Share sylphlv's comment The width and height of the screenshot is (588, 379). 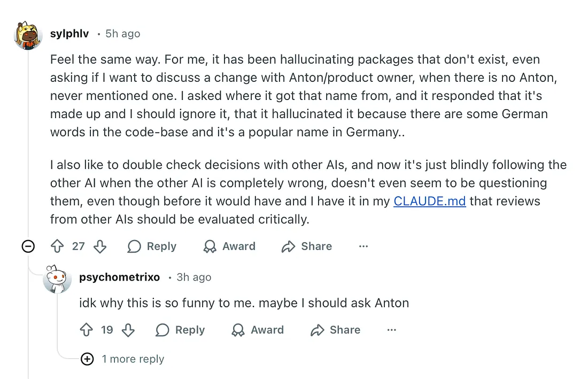[x=307, y=246]
